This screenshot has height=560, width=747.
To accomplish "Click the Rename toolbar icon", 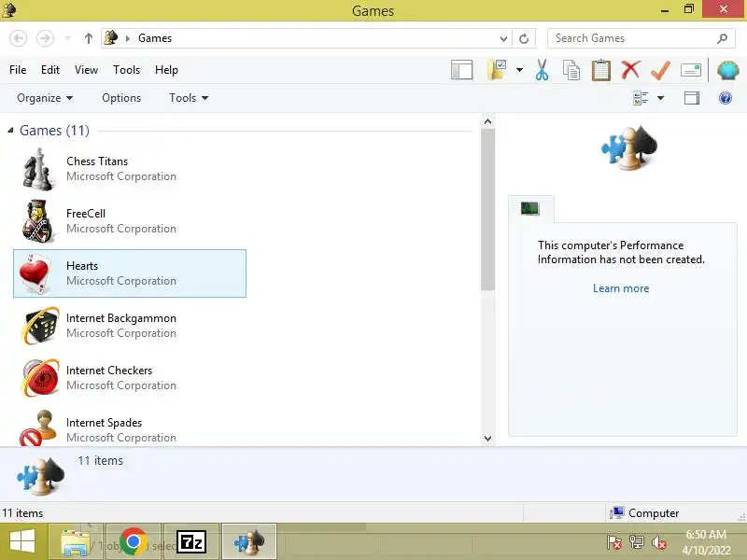I will pos(691,71).
